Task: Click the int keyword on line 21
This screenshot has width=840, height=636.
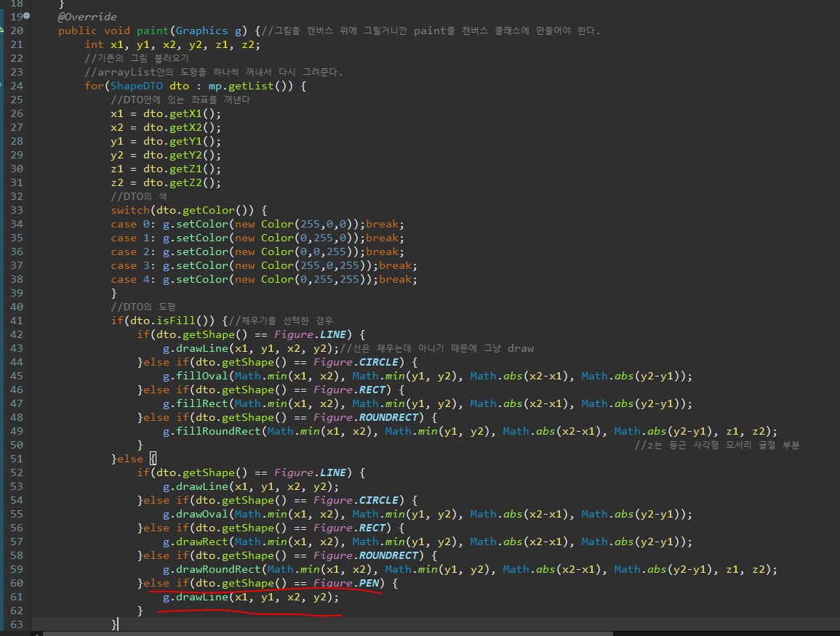Action: pyautogui.click(x=94, y=44)
